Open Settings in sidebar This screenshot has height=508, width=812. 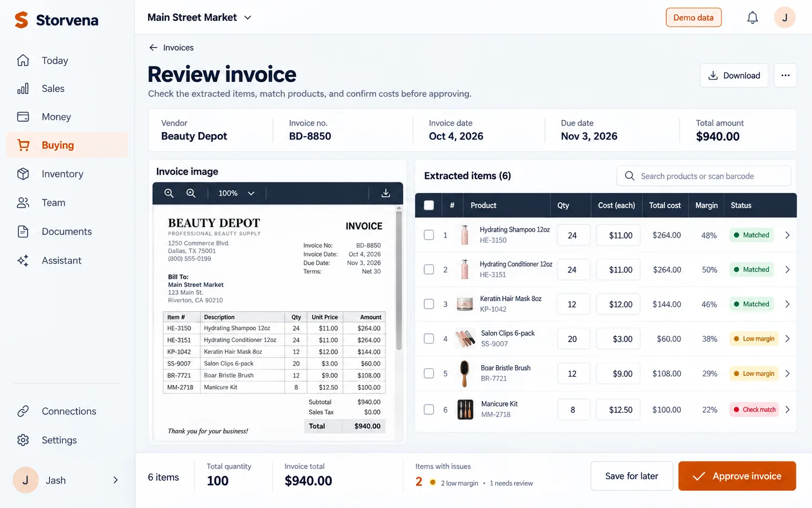(x=67, y=440)
